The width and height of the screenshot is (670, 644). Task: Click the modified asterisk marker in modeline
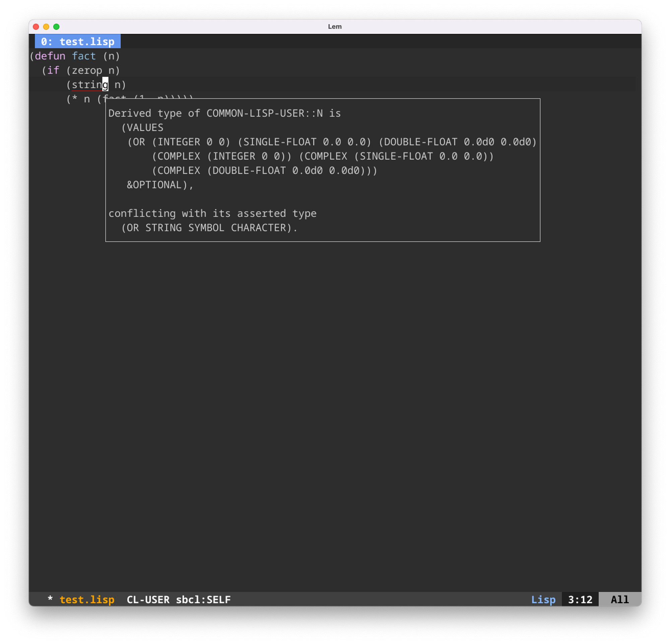pos(50,599)
